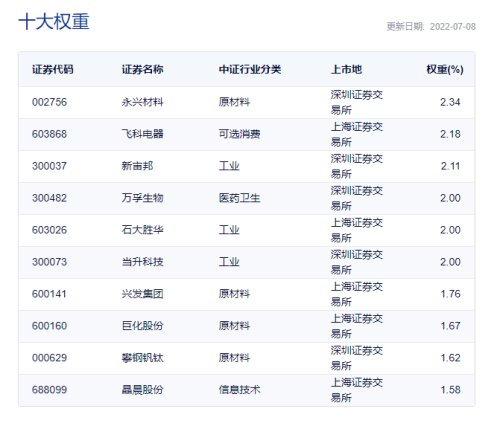
Task: Click the 证券名称 column header
Action: pyautogui.click(x=142, y=69)
